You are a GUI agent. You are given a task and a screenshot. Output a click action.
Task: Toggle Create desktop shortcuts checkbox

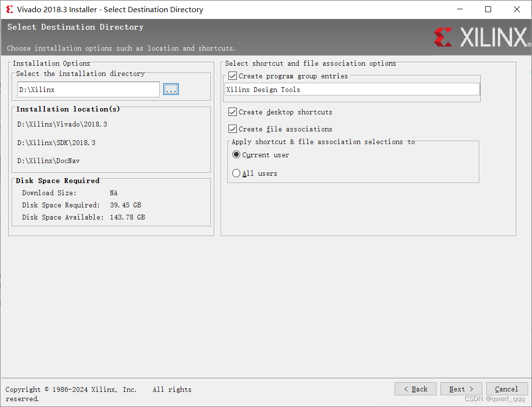click(232, 112)
